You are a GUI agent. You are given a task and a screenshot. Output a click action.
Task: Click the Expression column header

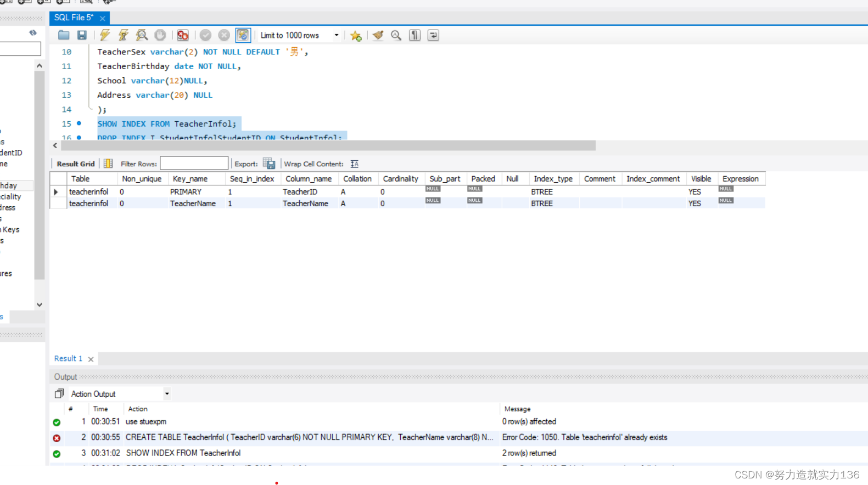click(741, 179)
